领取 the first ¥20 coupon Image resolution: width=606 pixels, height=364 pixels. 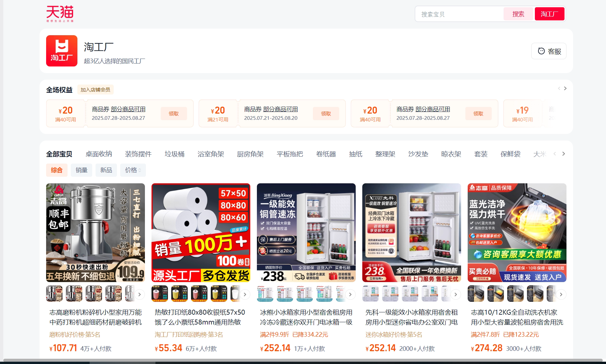point(174,113)
